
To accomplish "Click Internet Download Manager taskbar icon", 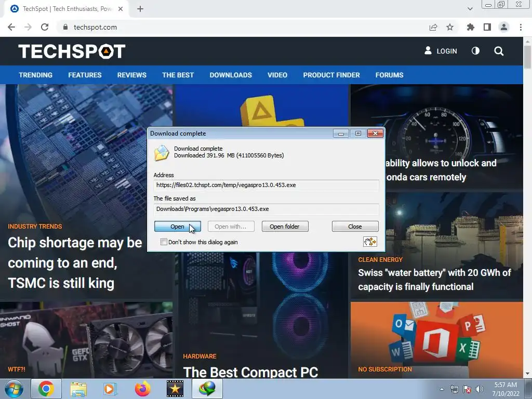I will point(207,389).
